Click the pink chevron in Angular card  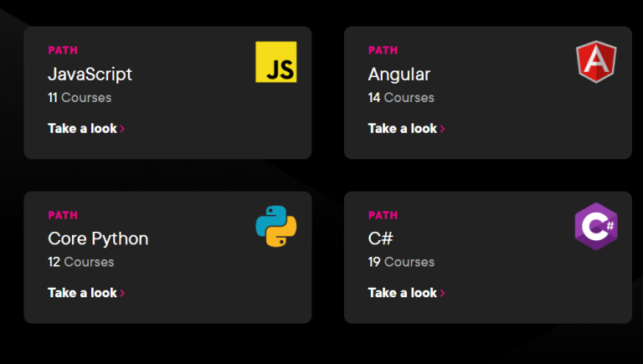point(443,129)
